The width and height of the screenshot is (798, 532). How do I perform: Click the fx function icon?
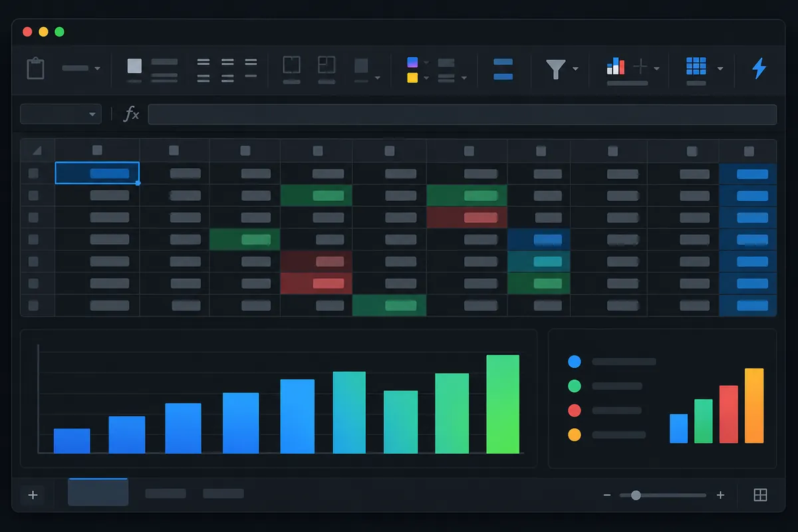click(132, 114)
